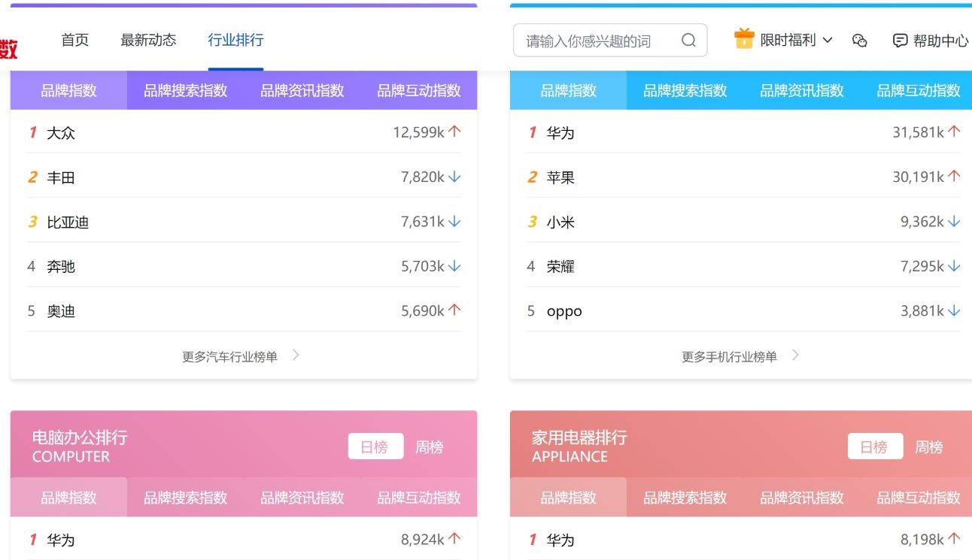Switch to 品牌互动指数 tab in car ranking
This screenshot has width=972, height=560.
point(418,91)
